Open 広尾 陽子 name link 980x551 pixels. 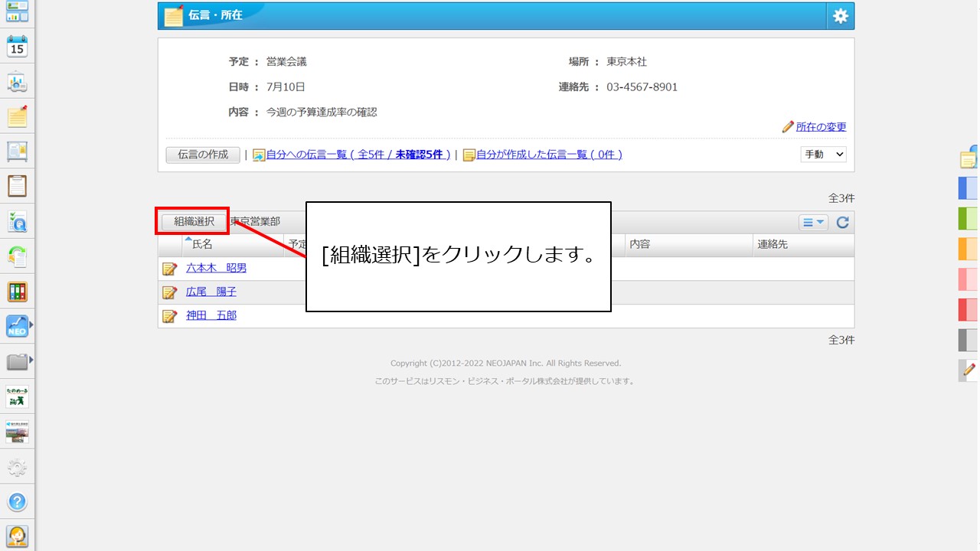coord(211,292)
